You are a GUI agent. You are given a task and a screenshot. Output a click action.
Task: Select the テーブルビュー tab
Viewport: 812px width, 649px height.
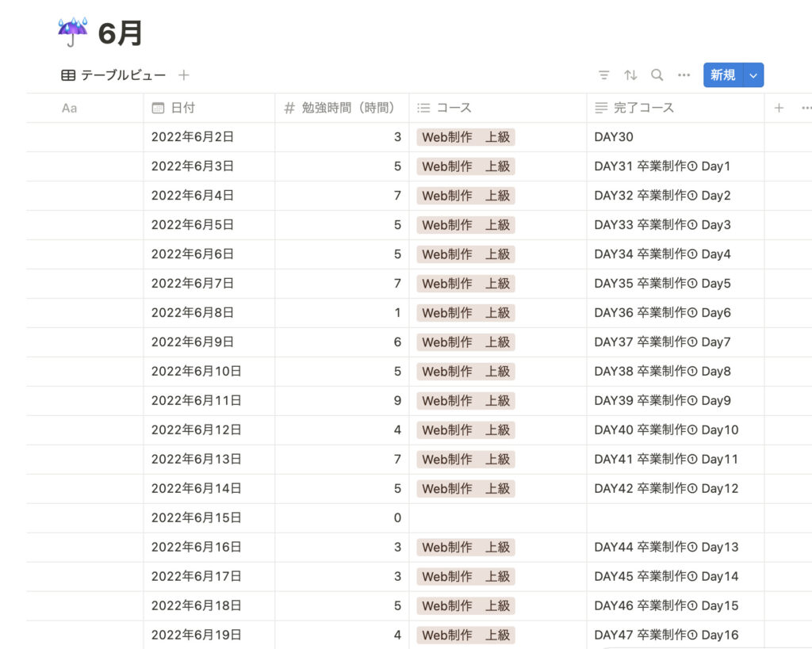(113, 75)
